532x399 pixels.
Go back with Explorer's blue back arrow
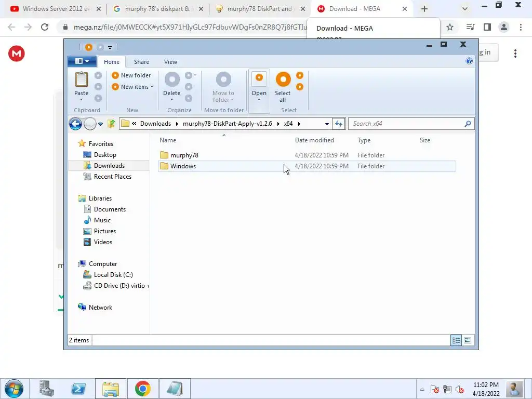point(75,124)
